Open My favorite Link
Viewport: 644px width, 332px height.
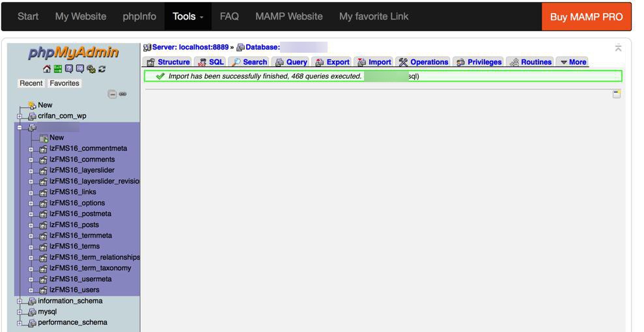(374, 16)
